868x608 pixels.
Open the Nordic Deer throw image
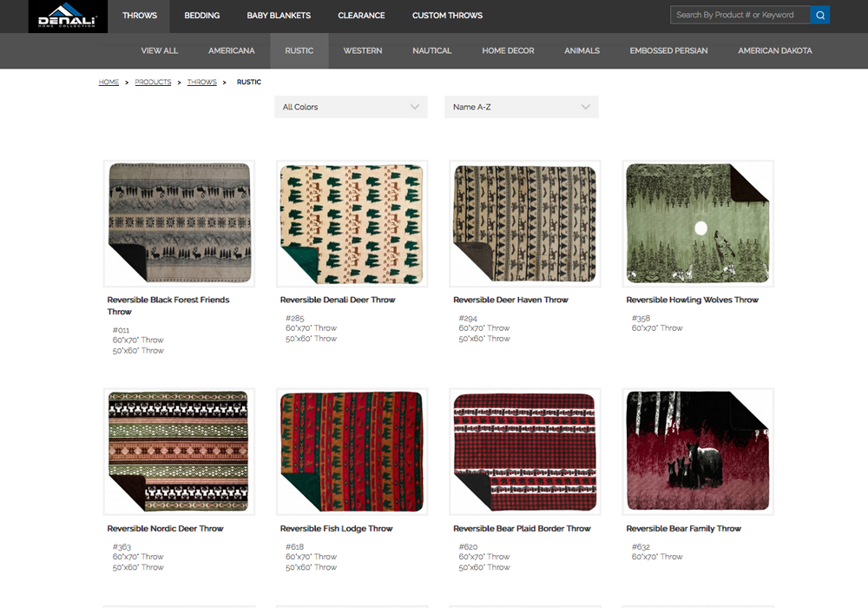coord(180,452)
